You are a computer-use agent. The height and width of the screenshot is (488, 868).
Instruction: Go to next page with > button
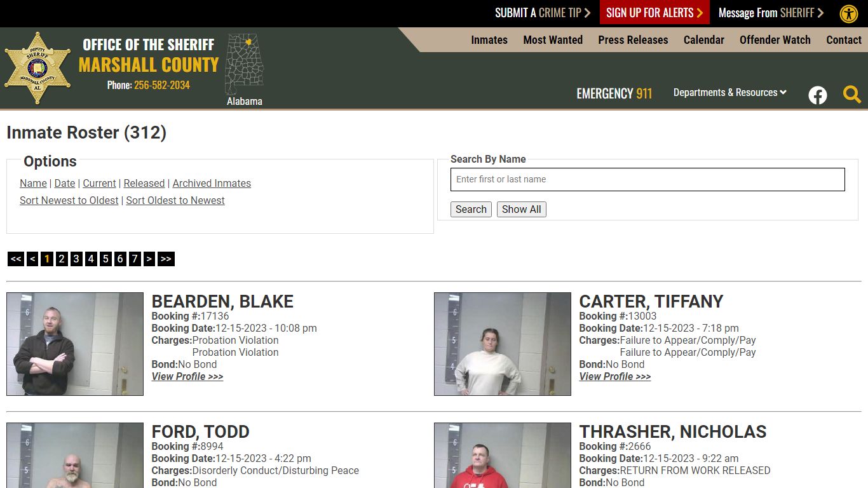click(x=149, y=259)
